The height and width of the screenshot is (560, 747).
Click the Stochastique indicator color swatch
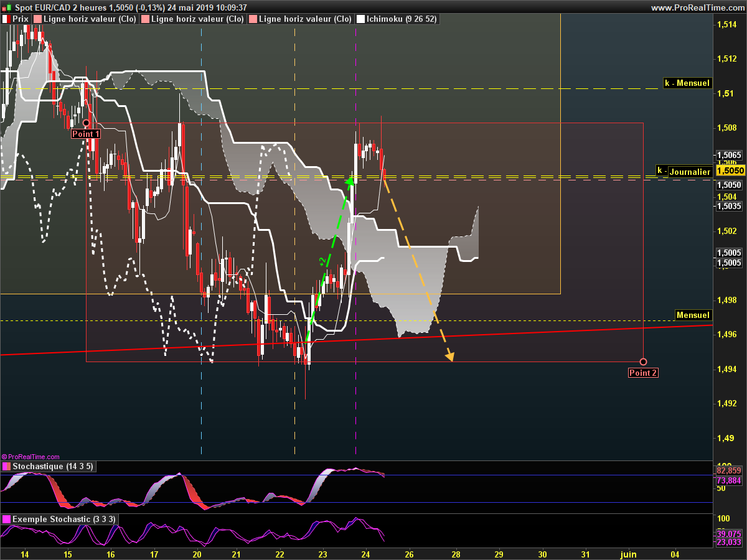6,466
